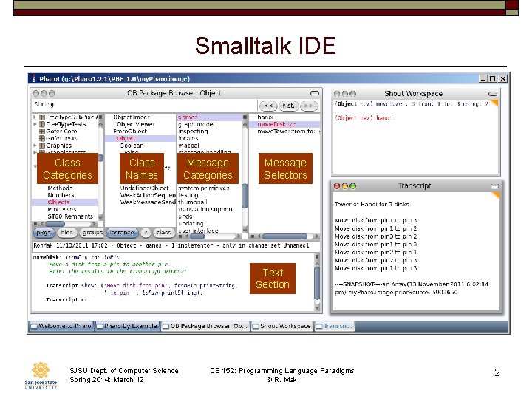Click the >> forward navigation button
The width and height of the screenshot is (532, 399).
[309, 106]
